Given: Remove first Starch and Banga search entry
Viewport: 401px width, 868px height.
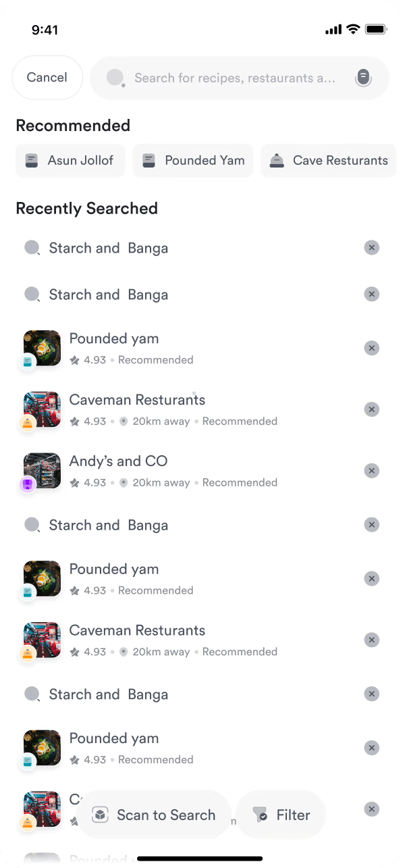Looking at the screenshot, I should (x=371, y=248).
